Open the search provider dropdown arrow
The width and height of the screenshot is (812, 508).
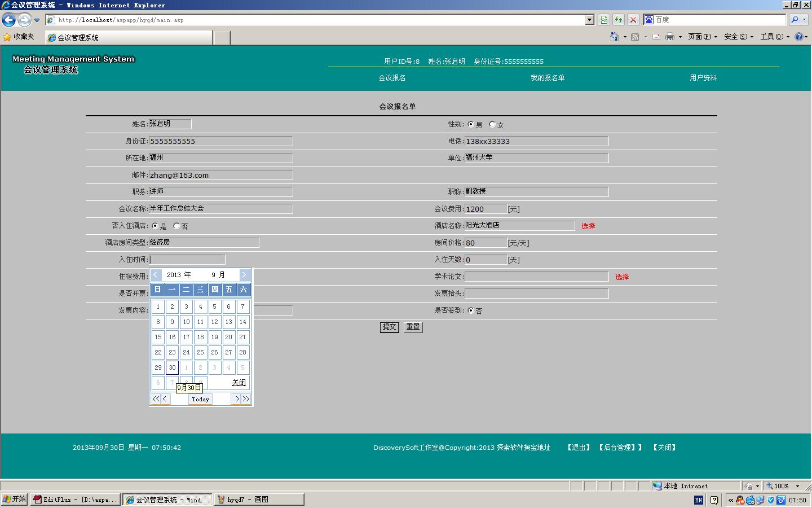coord(804,20)
